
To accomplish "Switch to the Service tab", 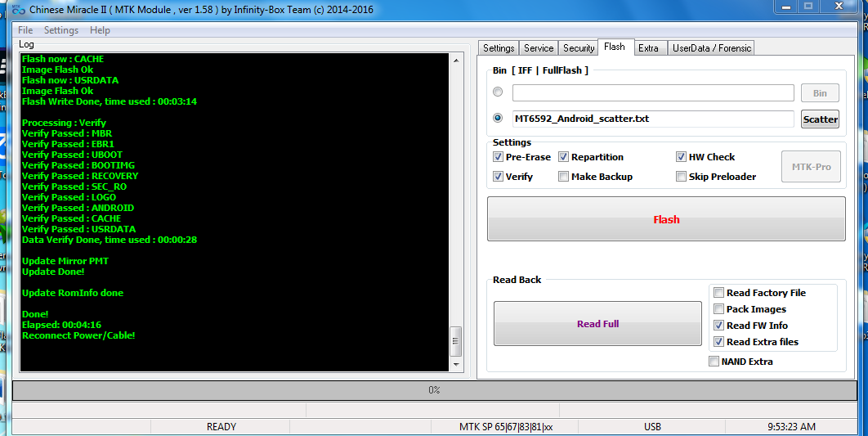I will (x=539, y=48).
